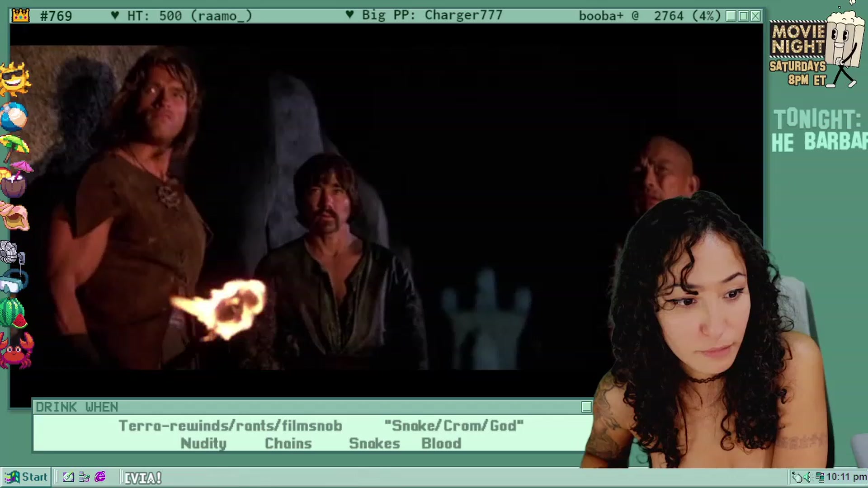Minimize the main movie window
The width and height of the screenshot is (868, 488).
731,16
